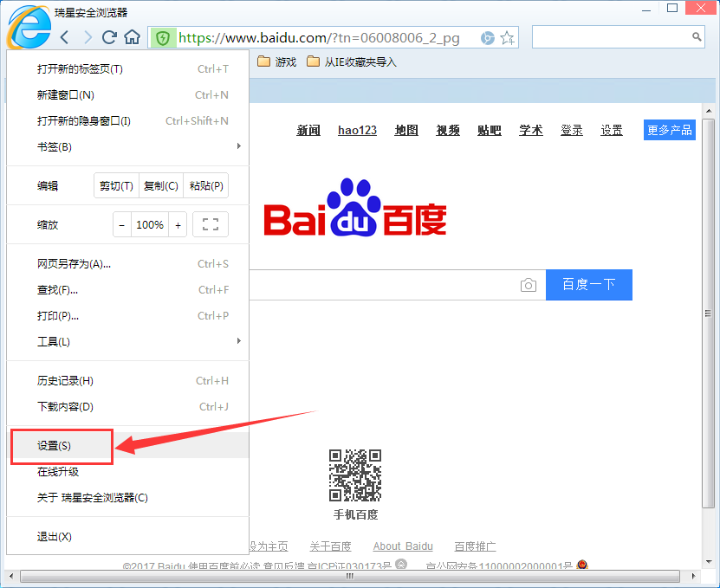This screenshot has height=588, width=720.
Task: Bookmark this page with the star icon
Action: (x=509, y=38)
